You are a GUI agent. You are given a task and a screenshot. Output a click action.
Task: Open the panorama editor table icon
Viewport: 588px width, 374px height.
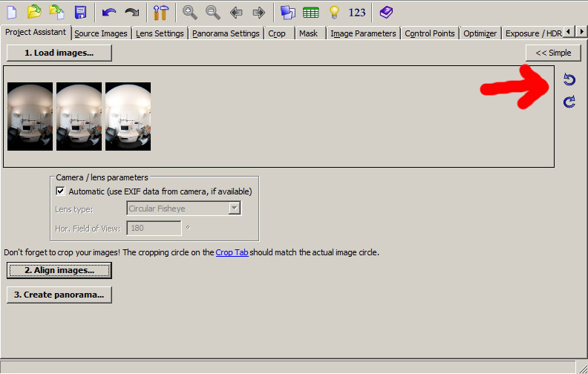click(310, 12)
